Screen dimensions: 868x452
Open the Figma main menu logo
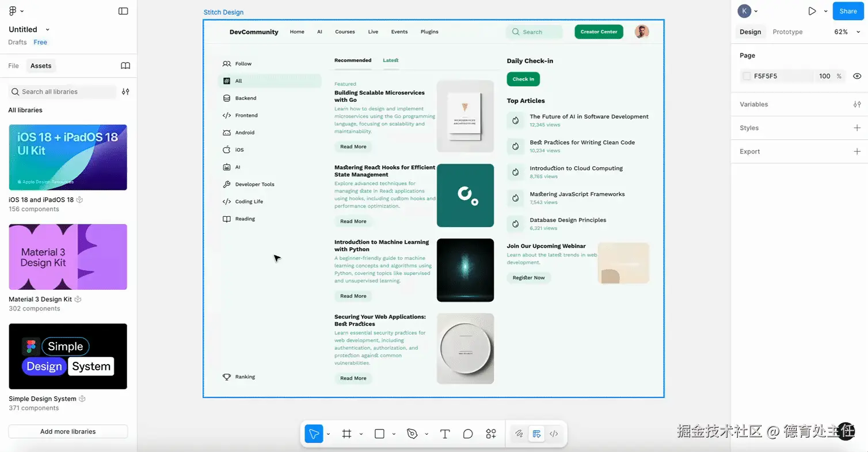(x=13, y=11)
